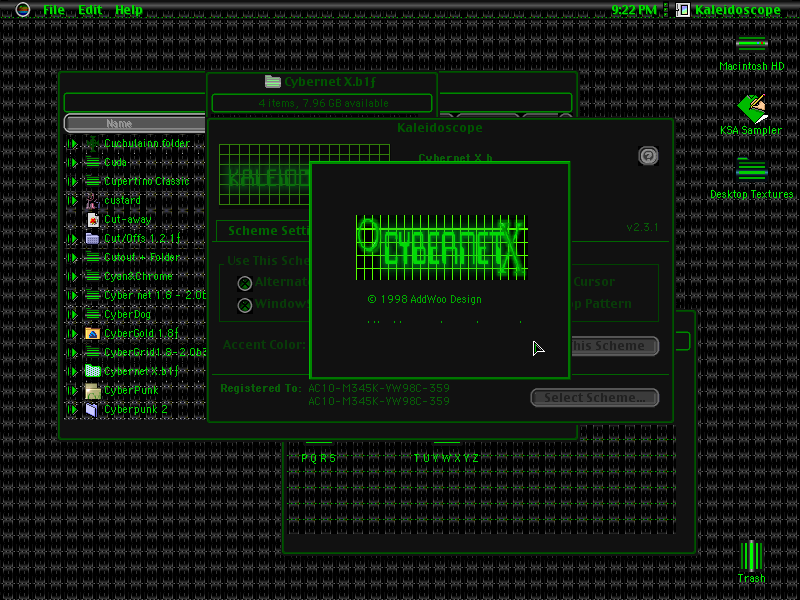Viewport: 800px width, 600px height.
Task: Select the CyberPunk folder icon
Action: [x=92, y=391]
